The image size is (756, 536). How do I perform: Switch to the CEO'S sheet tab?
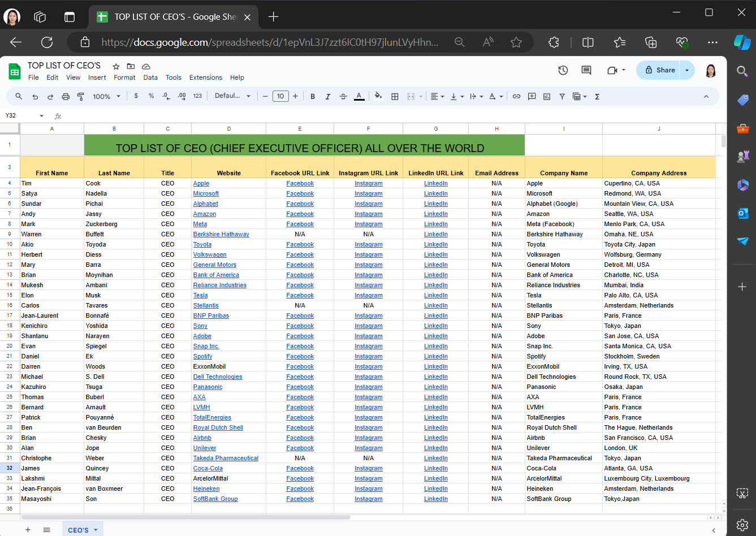[x=78, y=530]
